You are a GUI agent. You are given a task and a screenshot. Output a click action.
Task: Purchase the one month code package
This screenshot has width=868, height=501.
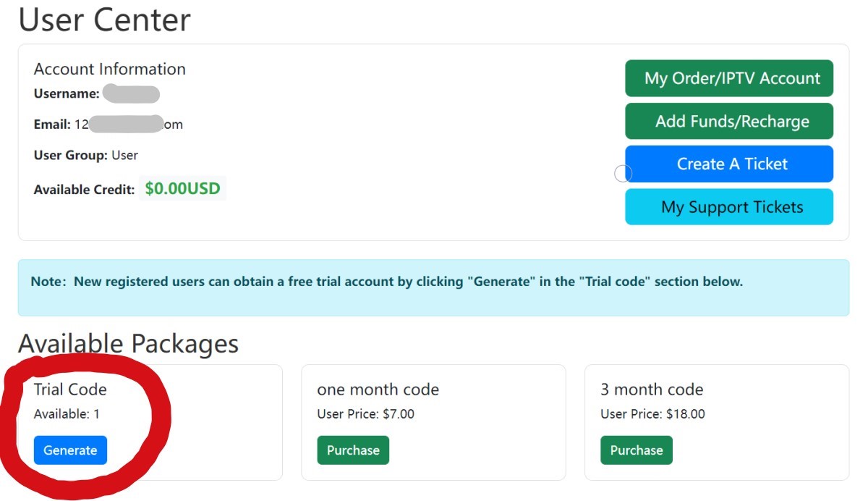tap(353, 450)
